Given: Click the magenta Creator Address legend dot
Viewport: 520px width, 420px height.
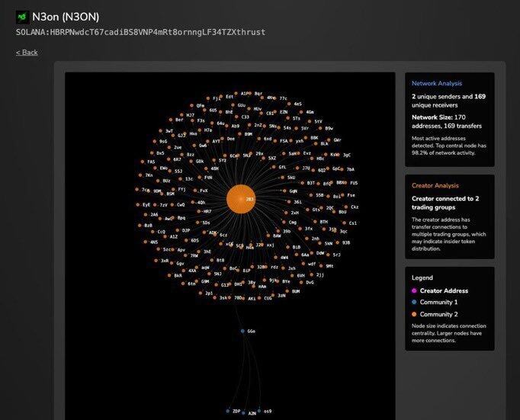Looking at the screenshot, I should tap(414, 290).
